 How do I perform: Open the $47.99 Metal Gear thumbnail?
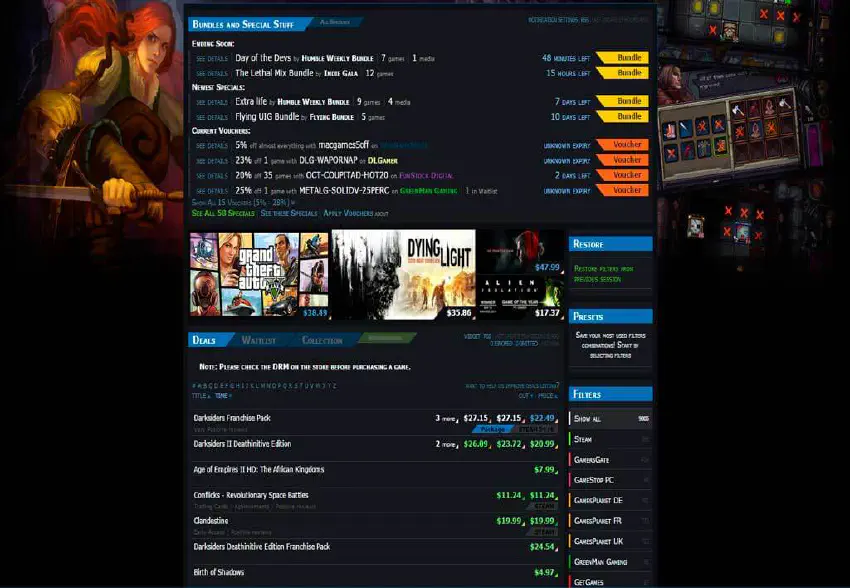click(520, 251)
